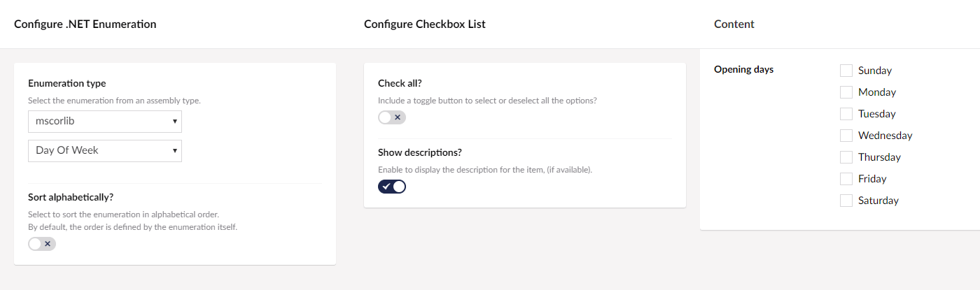
Task: Click the Content panel heading
Action: (734, 24)
